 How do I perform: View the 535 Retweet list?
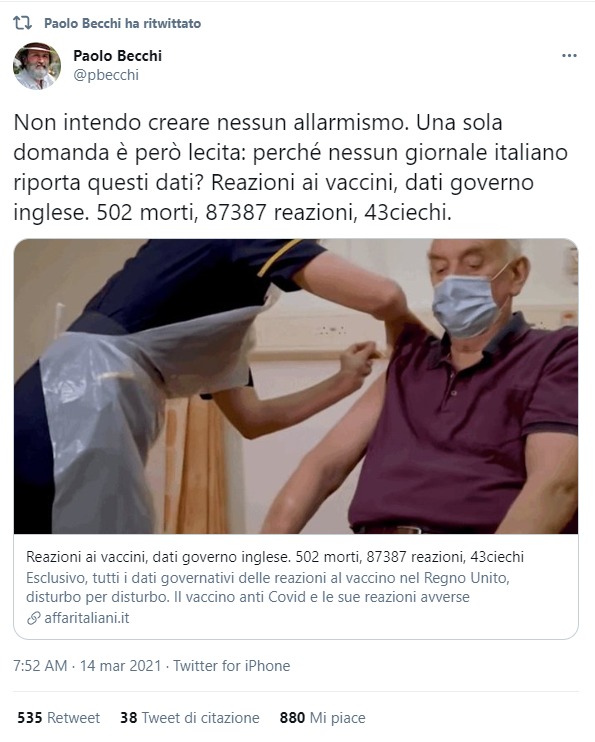click(59, 718)
